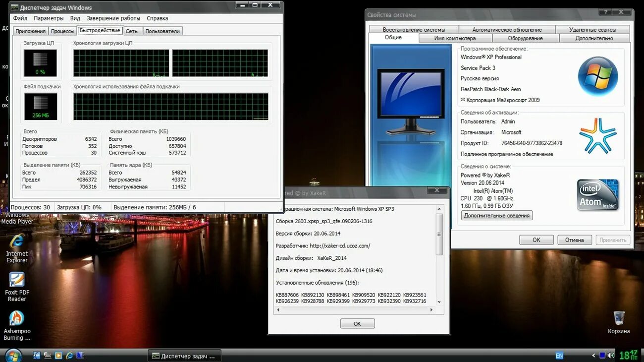Open the Корзина recycle bin icon

(619, 322)
